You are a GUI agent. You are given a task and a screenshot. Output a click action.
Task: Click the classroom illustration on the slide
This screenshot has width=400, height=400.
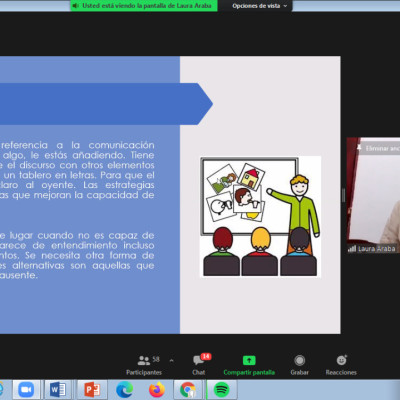[x=260, y=216]
